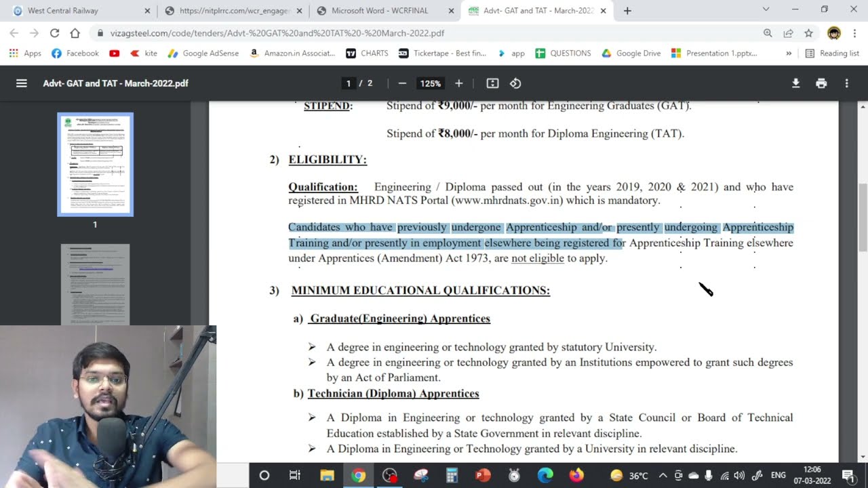Click the ENG language indicator
Screen dimensions: 868x488
(x=778, y=475)
